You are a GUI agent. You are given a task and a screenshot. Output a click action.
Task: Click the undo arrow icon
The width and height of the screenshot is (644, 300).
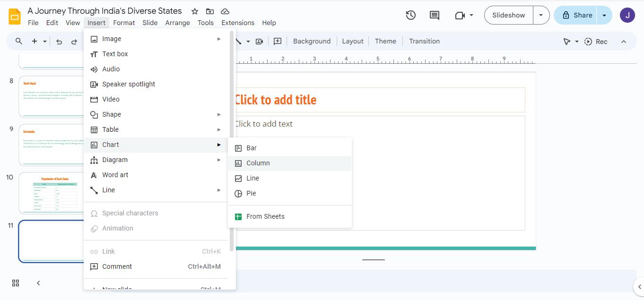(59, 42)
